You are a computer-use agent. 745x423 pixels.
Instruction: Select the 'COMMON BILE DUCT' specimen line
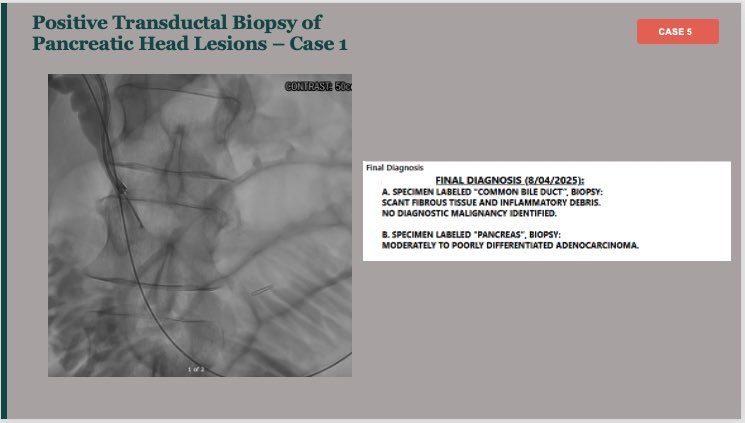point(492,192)
